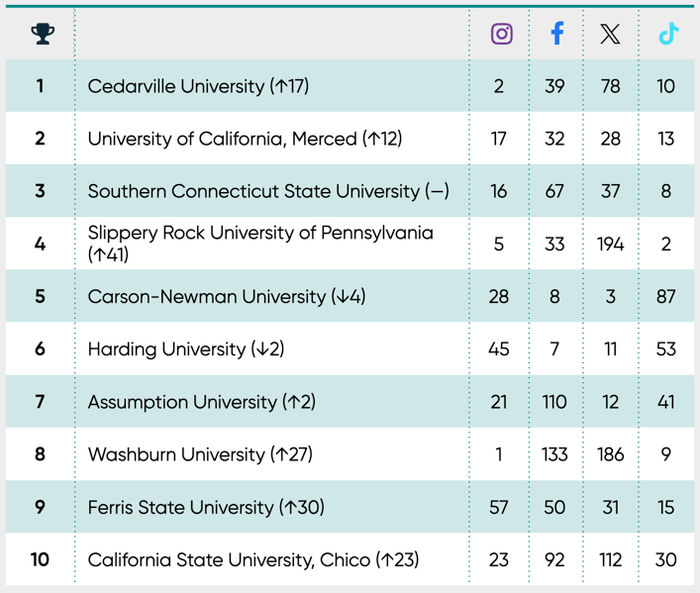Select Carson-Newman's TikTok rank 87
Screen dimensions: 700x593
tap(666, 296)
